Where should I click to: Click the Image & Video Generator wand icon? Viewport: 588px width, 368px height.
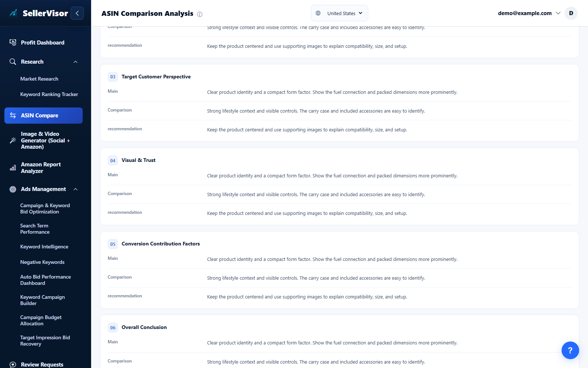coord(13,140)
